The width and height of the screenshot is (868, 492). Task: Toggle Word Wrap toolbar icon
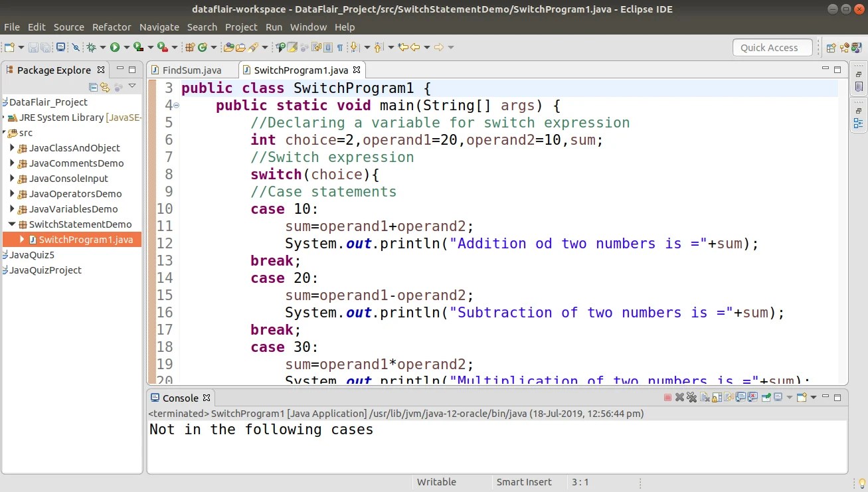315,47
